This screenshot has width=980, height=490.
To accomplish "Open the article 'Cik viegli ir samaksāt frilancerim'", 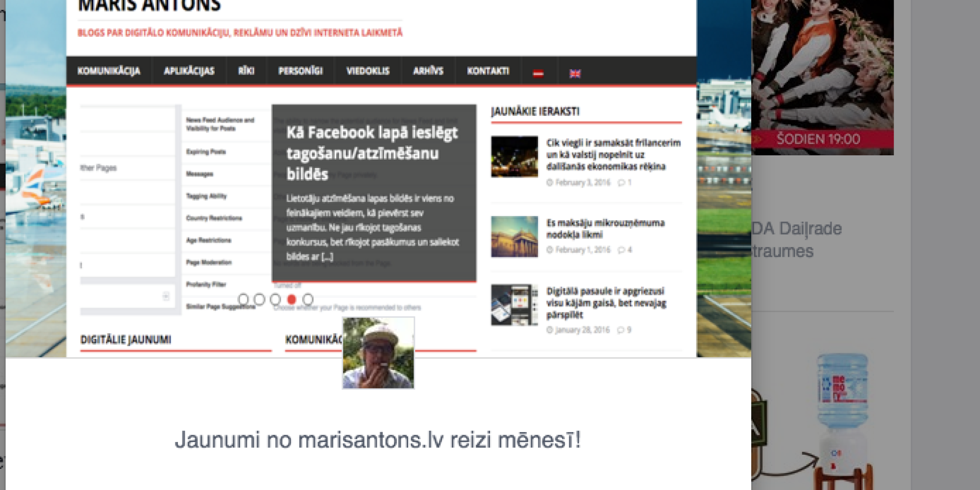I will coord(613,154).
